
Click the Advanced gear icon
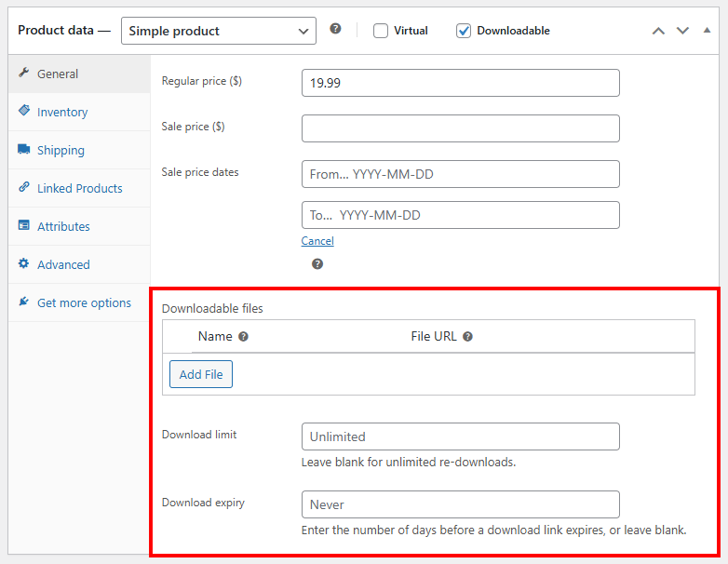click(24, 264)
